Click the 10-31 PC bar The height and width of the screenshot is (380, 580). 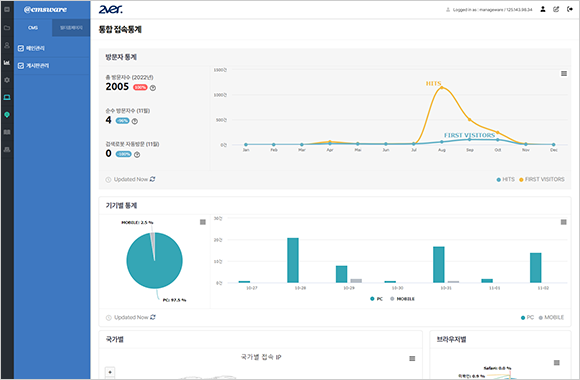[x=439, y=265]
